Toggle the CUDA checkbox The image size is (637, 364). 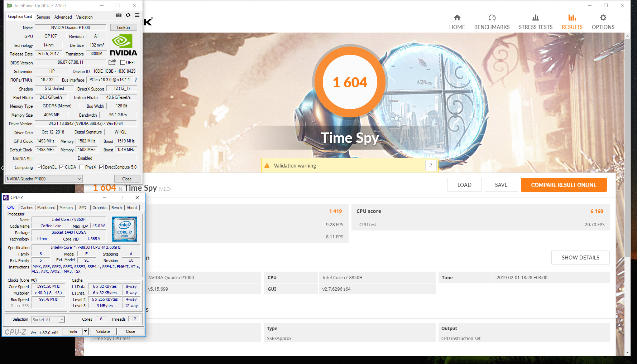pos(62,167)
